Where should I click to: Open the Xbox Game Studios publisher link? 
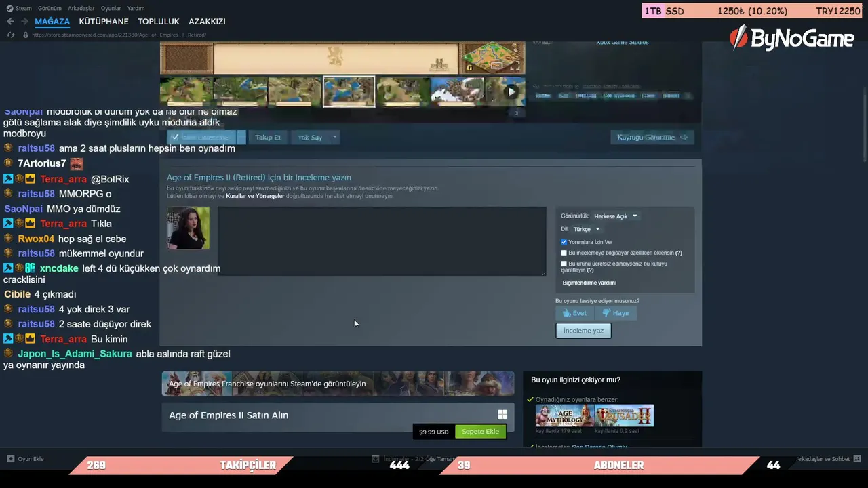(x=623, y=42)
